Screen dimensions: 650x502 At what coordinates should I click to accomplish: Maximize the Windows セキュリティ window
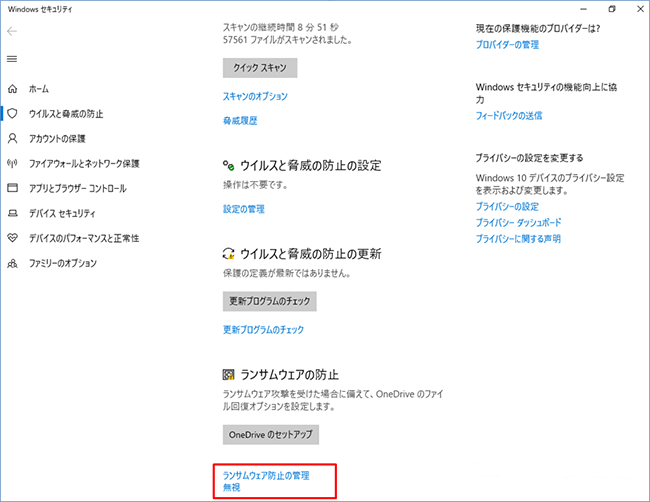point(612,9)
